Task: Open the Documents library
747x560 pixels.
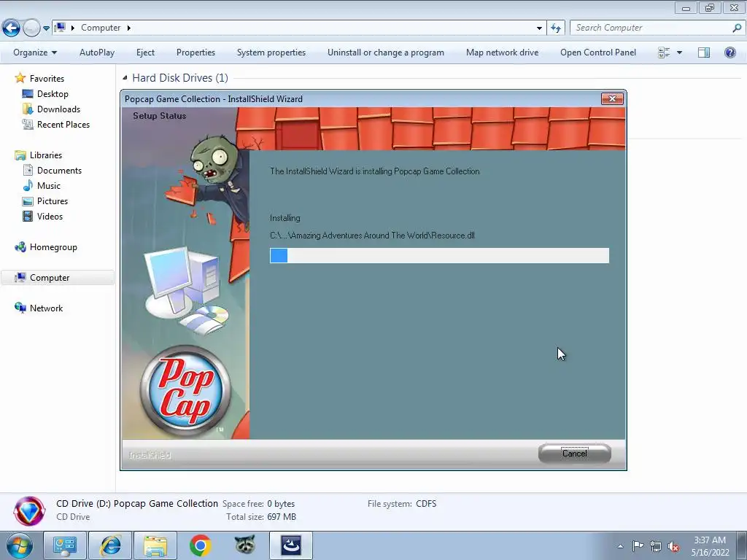Action: [x=59, y=171]
